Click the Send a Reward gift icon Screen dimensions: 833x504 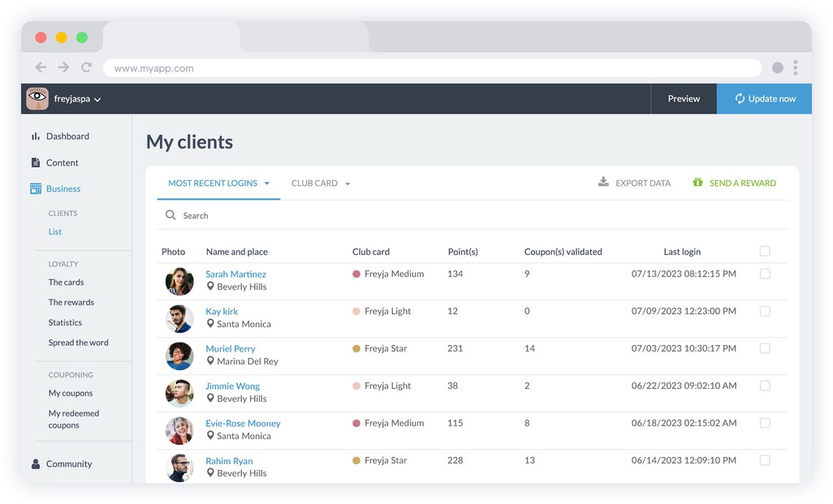(x=697, y=183)
